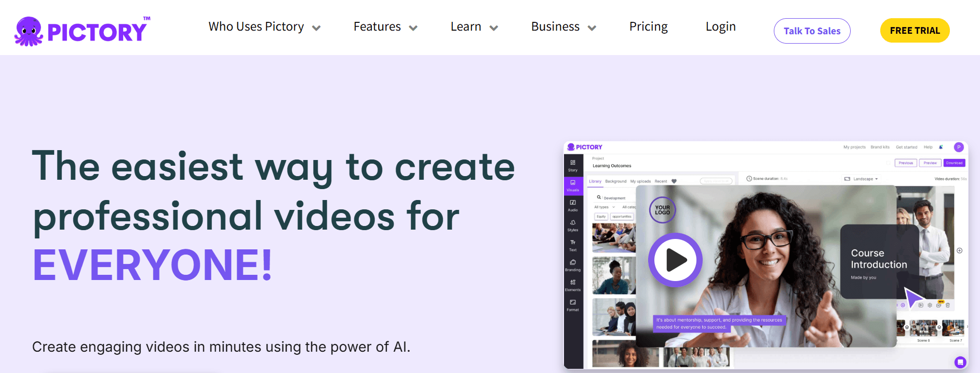The width and height of the screenshot is (980, 373).
Task: Open the Story panel icon
Action: (x=573, y=165)
